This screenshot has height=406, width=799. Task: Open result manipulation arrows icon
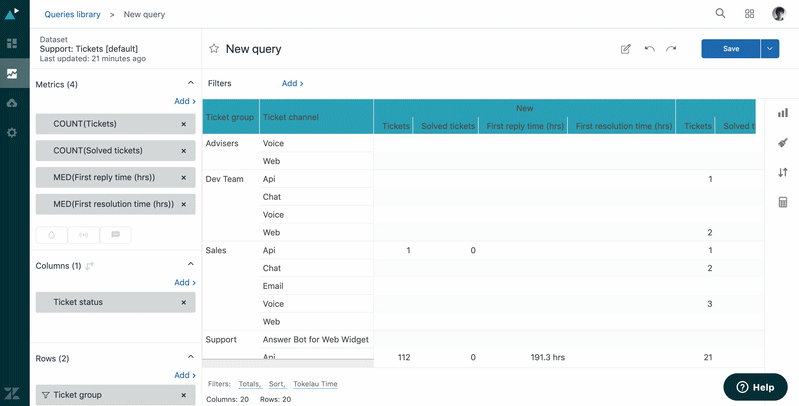point(783,173)
